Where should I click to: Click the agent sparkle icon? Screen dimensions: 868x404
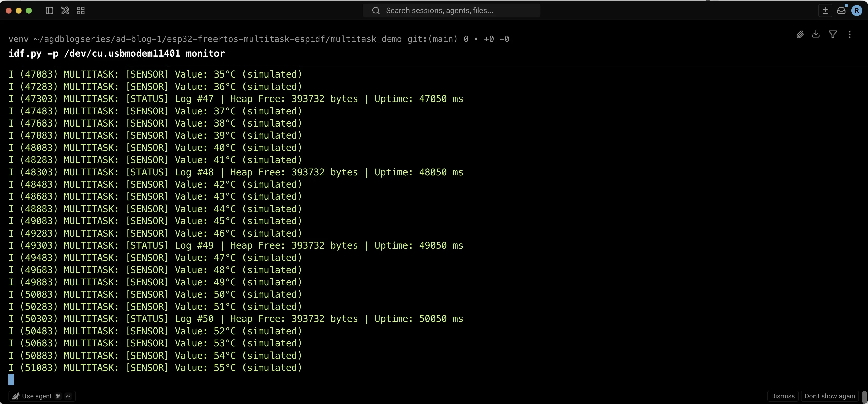pos(16,396)
